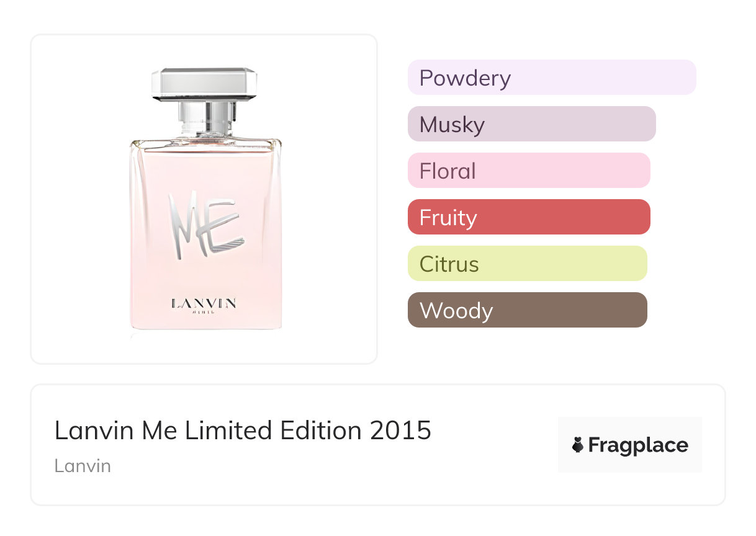Image resolution: width=756 pixels, height=536 pixels.
Task: Select the Citrus accord bar
Action: pyautogui.click(x=527, y=264)
